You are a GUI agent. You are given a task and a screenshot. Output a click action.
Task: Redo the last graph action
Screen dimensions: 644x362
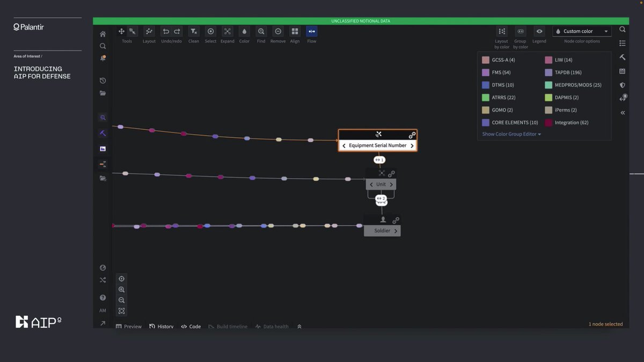tap(177, 31)
